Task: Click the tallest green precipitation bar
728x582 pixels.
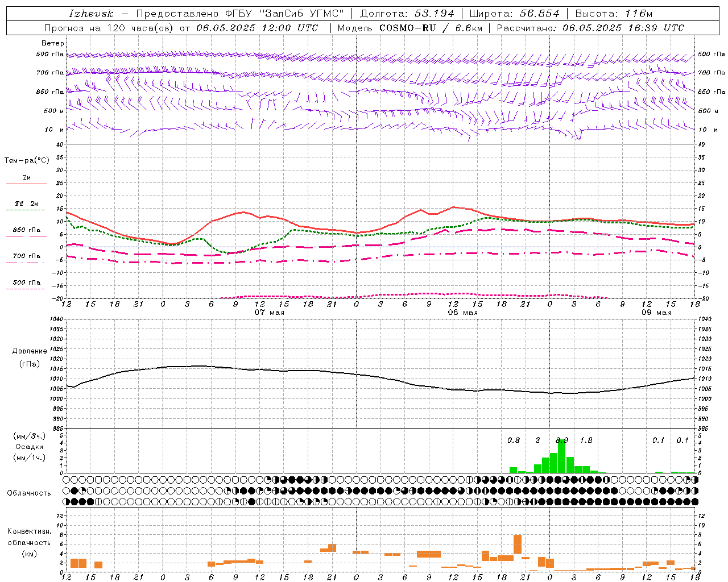Action: click(x=562, y=456)
